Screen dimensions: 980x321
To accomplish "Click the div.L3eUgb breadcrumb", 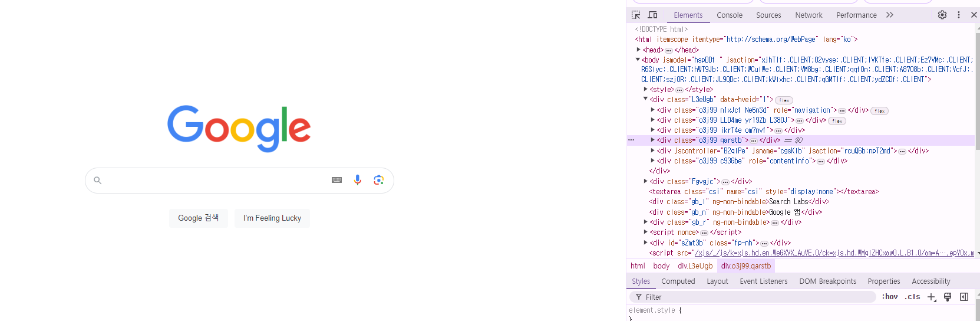I will tap(695, 266).
